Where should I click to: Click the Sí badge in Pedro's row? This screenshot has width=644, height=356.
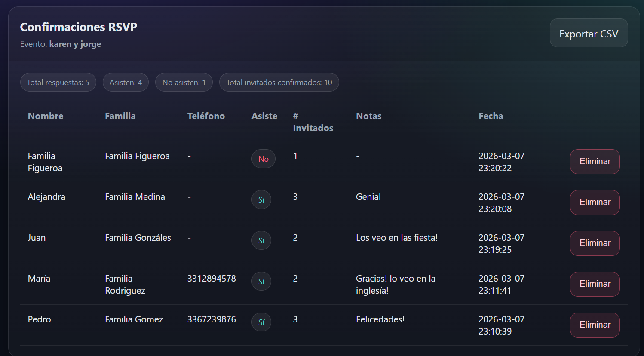point(261,322)
